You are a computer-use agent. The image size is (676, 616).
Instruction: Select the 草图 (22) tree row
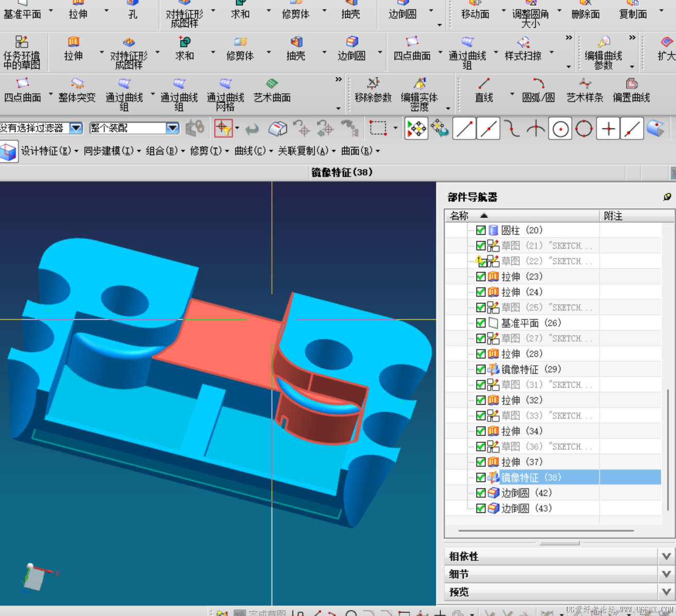553,261
